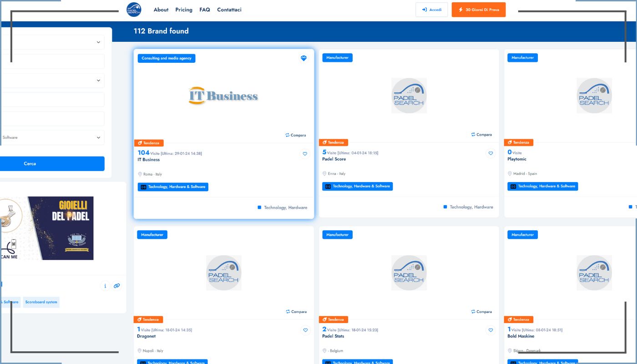Viewport: 637px width, 364px height.
Task: Open the About page
Action: pos(161,10)
